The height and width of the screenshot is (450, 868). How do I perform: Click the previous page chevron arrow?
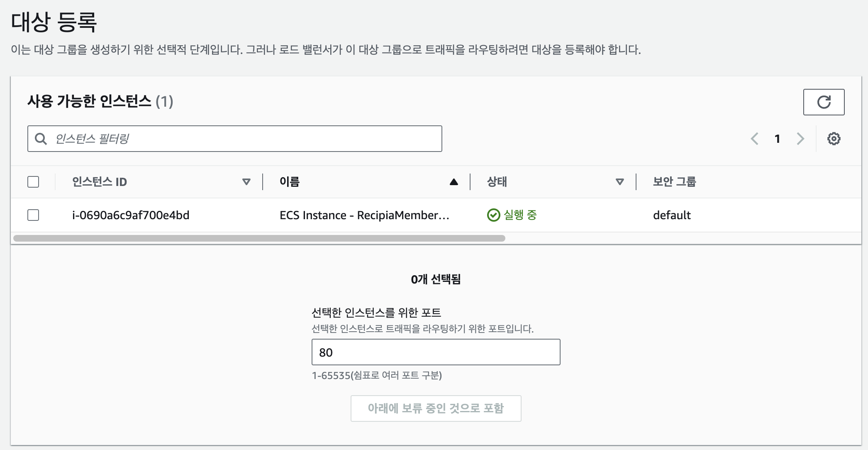pos(754,139)
